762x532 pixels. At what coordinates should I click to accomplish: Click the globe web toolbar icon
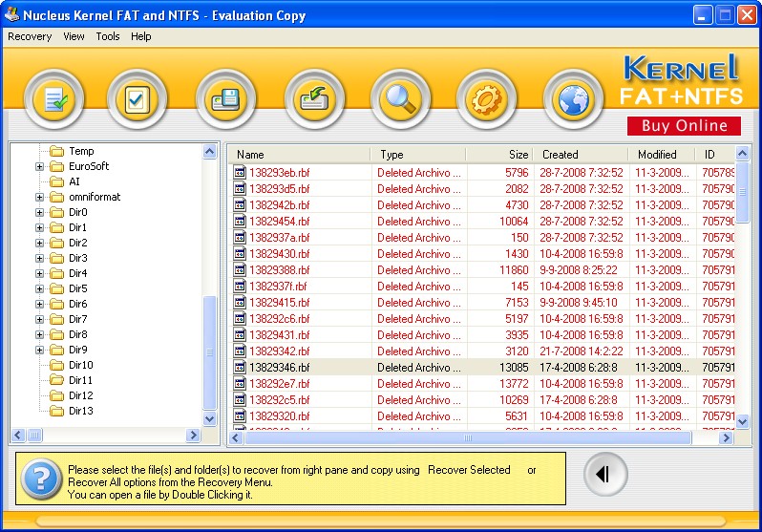tap(574, 99)
